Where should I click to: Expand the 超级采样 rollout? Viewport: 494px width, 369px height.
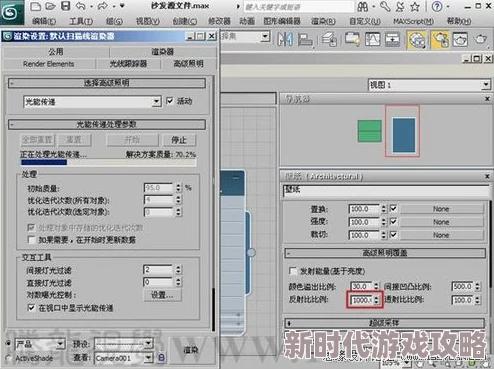(x=385, y=323)
